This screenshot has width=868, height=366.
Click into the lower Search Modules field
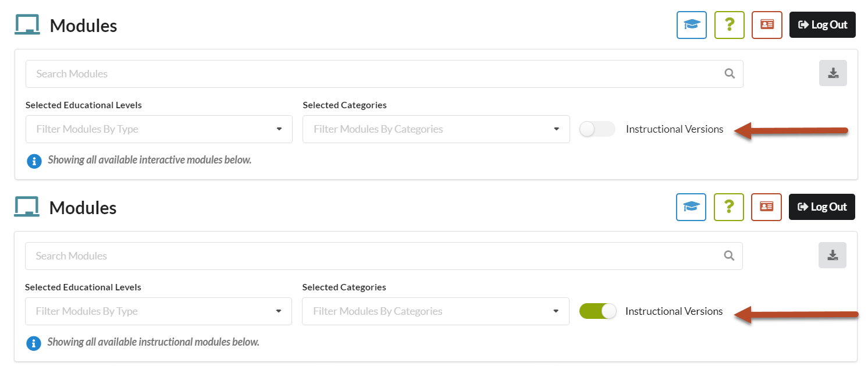(x=383, y=256)
